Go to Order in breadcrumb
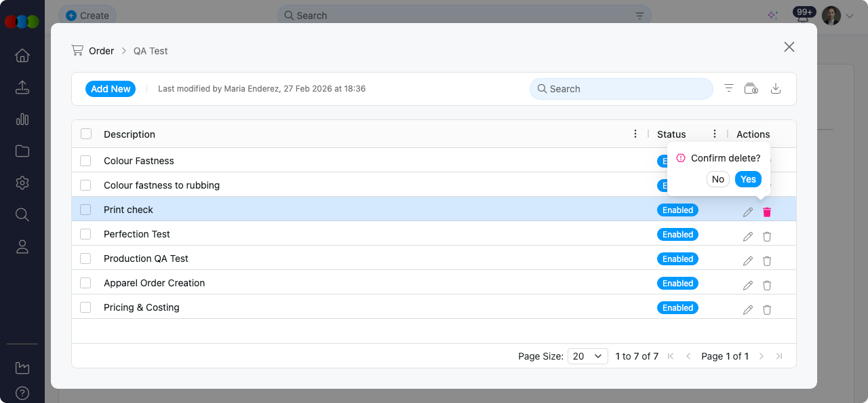 point(101,51)
